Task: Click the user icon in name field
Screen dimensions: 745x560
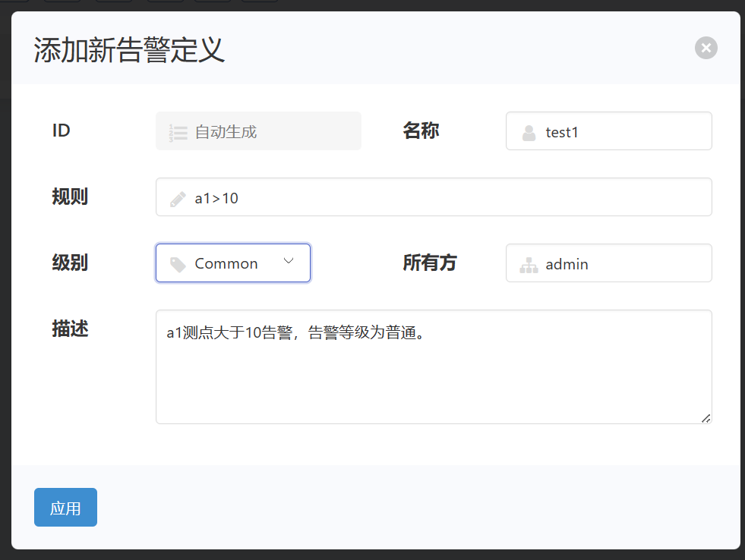Action: tap(529, 133)
